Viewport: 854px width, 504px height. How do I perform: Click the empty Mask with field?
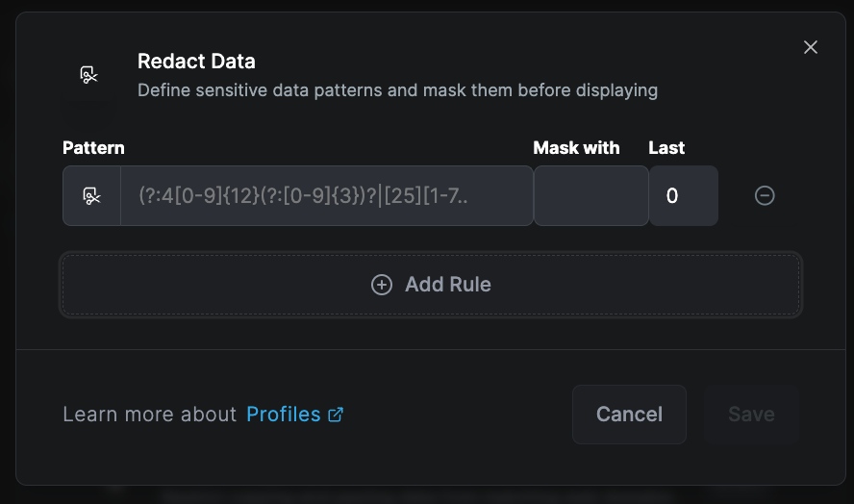point(590,195)
